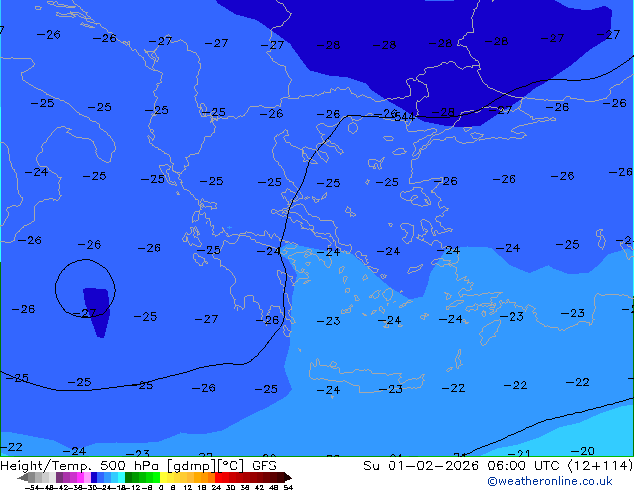This screenshot has height=490, width=634.
Task: Click the '-21' temperature value at bottom
Action: 519,454
